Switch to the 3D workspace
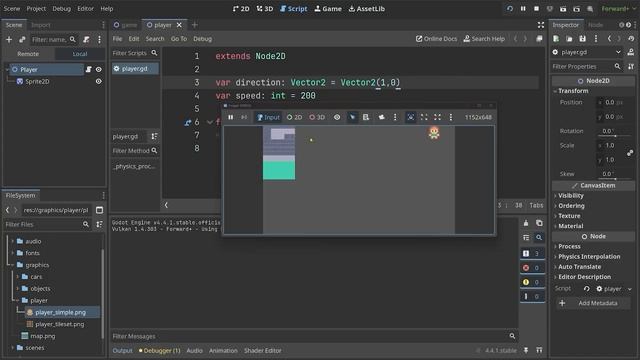The height and width of the screenshot is (360, 640). [264, 9]
